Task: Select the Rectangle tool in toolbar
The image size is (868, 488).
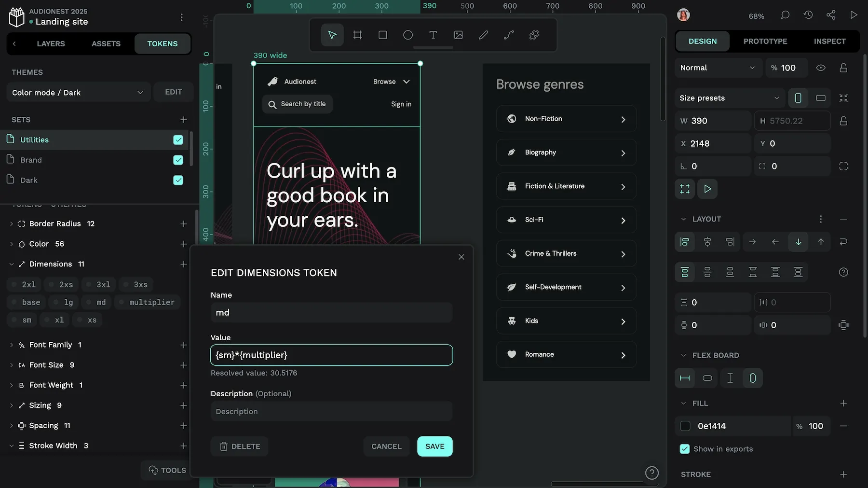Action: (x=382, y=35)
